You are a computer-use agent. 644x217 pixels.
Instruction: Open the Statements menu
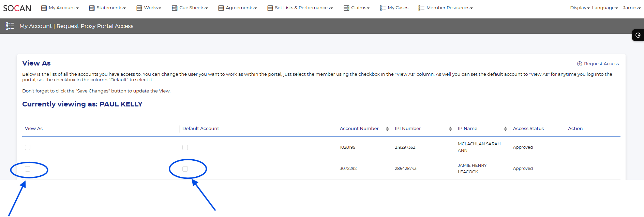click(x=107, y=8)
